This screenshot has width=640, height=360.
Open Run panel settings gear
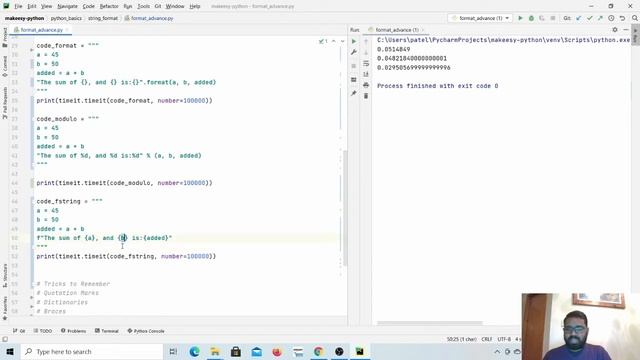point(615,30)
